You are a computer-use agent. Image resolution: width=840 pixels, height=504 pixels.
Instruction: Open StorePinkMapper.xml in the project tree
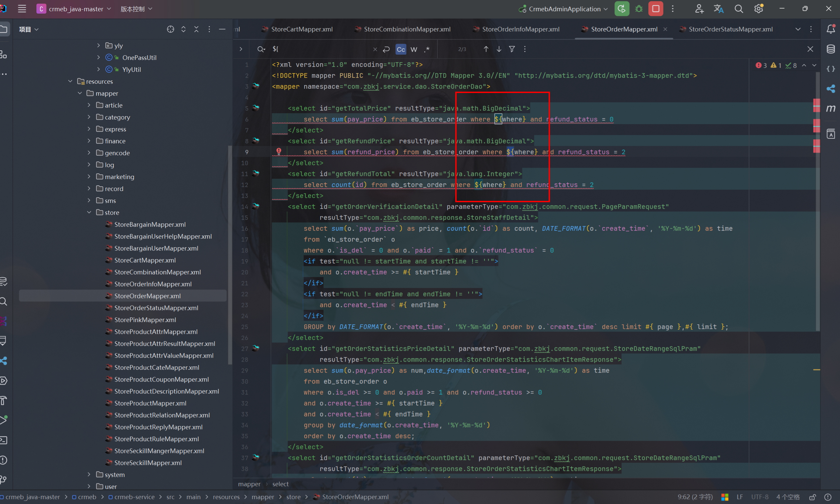pos(145,320)
